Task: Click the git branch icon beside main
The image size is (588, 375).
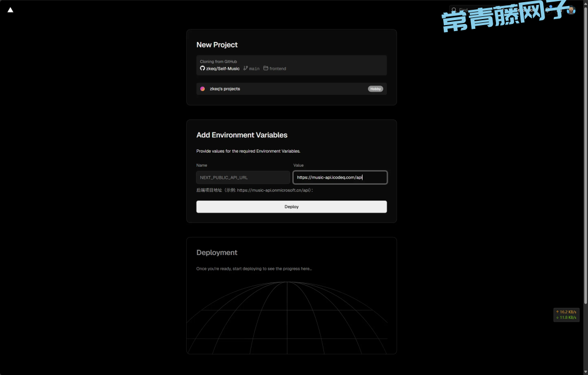Action: point(246,68)
